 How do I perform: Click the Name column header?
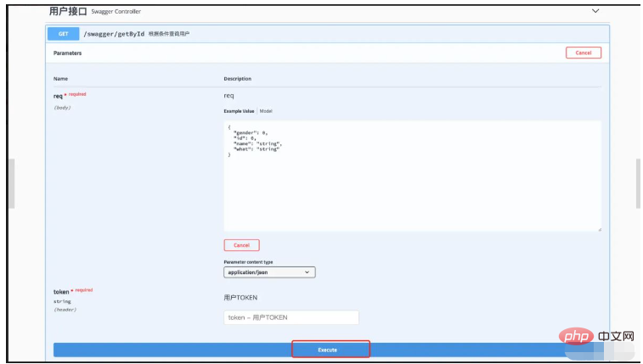coord(60,79)
